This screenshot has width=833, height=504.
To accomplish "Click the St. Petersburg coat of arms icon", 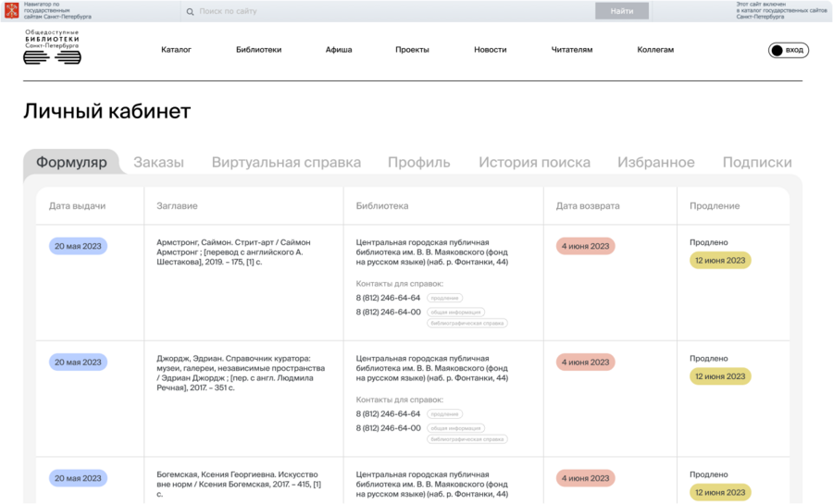I will [x=12, y=10].
